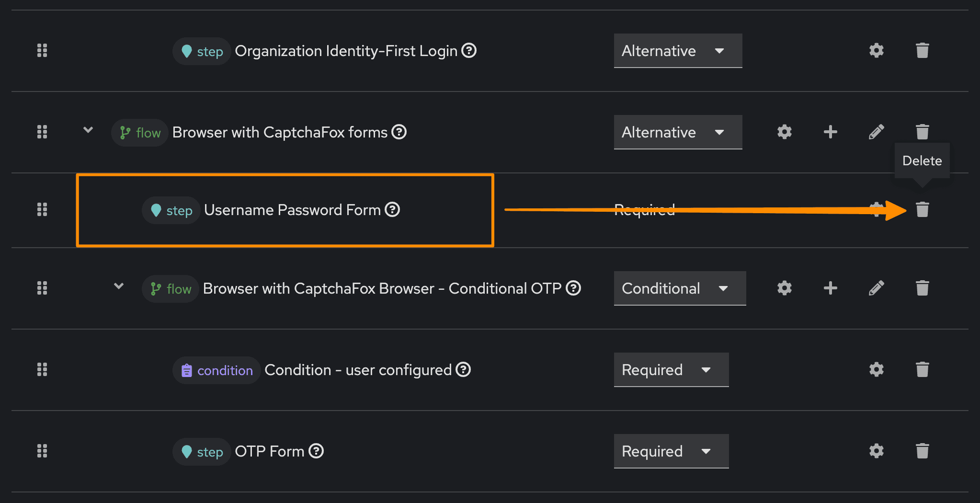Delete the Organization Identity-First Login step
Screen dimensions: 980x503
(x=922, y=51)
